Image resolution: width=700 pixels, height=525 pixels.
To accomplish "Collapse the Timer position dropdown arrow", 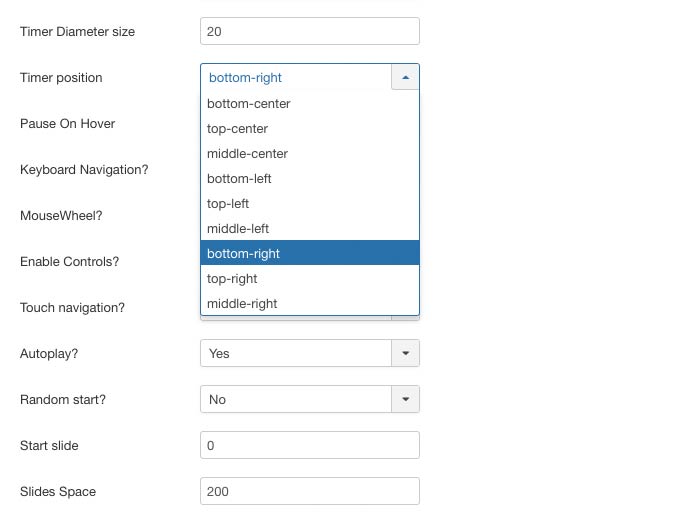I will tap(405, 77).
